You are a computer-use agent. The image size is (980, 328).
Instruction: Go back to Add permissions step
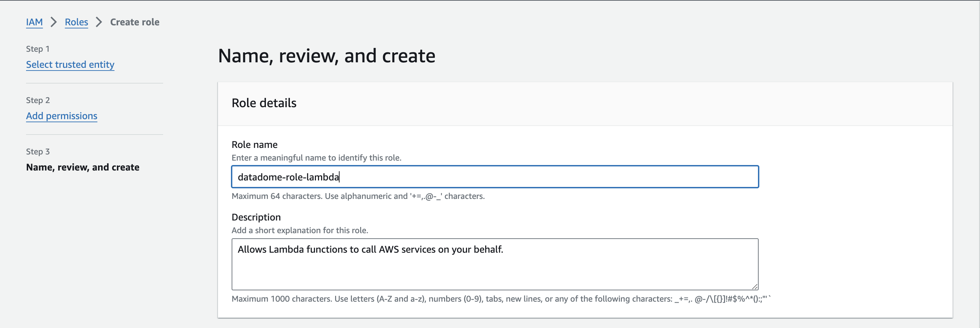pos(62,116)
